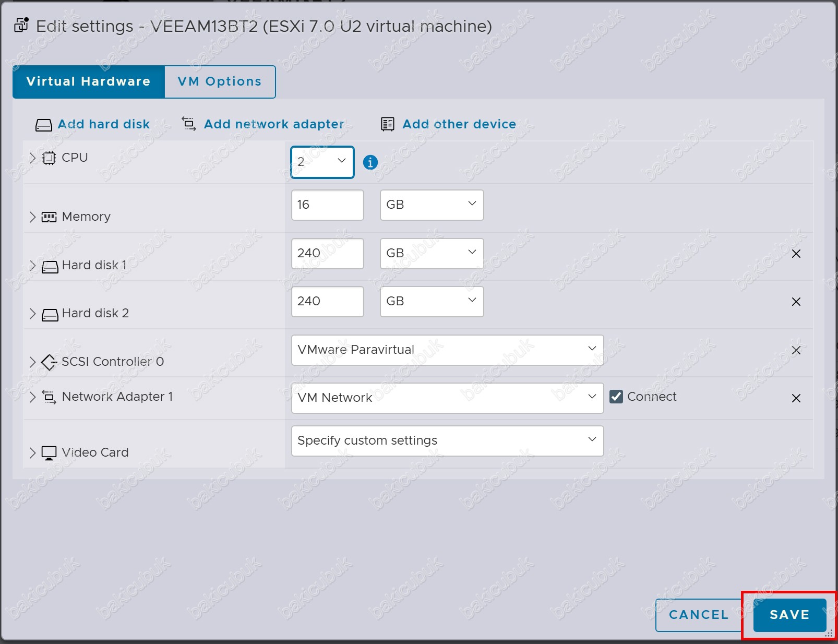838x644 pixels.
Task: Open the Memory unit GB dropdown
Action: coord(432,205)
